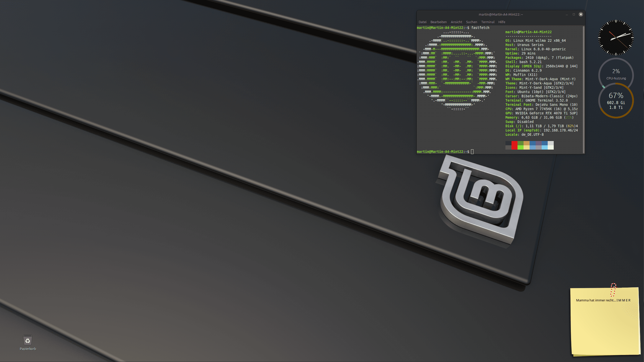Click the Linux Mint ASCII logo in the terminal
644x362 pixels.
(x=457, y=70)
